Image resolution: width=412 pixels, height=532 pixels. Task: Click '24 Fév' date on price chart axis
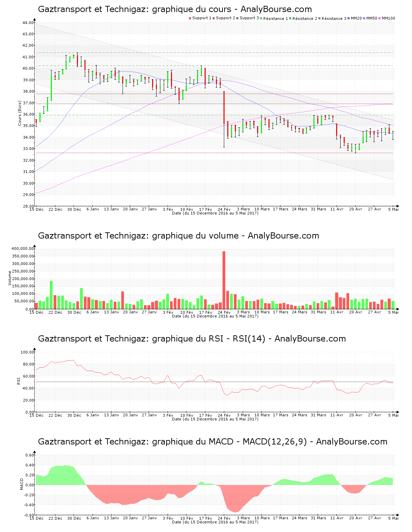tap(224, 209)
